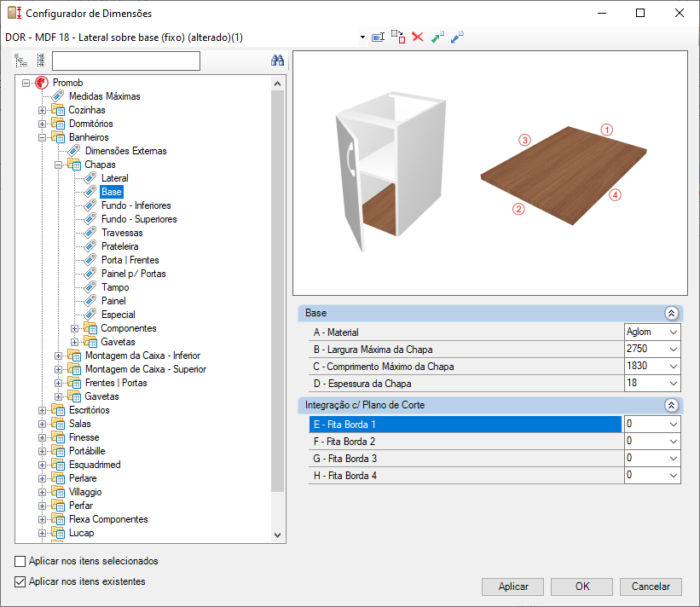Click the tag icon beside Dimensões Externas

(x=74, y=151)
